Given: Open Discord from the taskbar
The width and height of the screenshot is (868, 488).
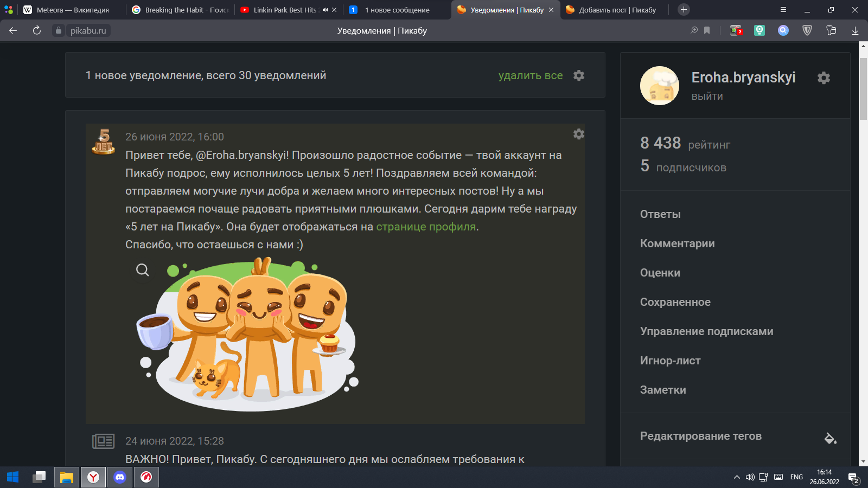Looking at the screenshot, I should point(120,477).
